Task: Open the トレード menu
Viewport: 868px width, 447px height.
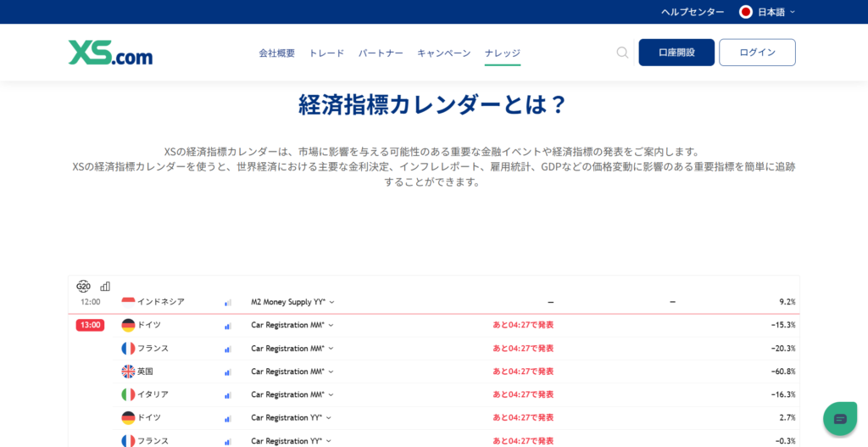Action: (x=326, y=53)
